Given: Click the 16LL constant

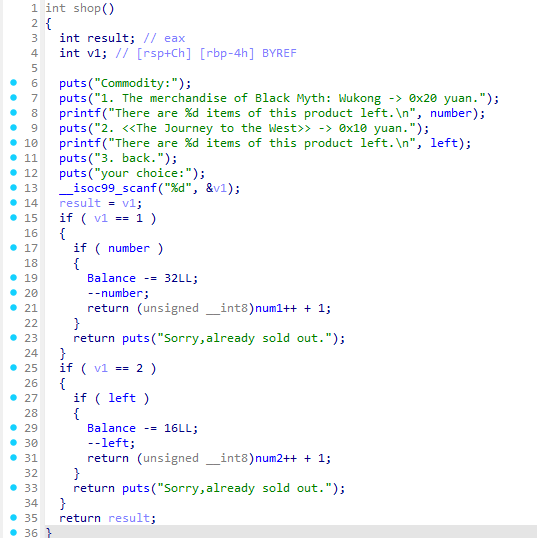Looking at the screenshot, I should pyautogui.click(x=177, y=429).
